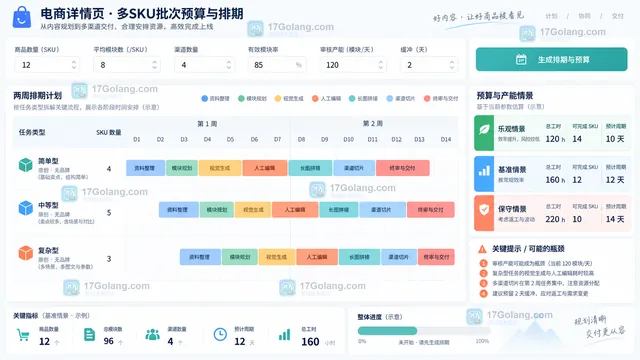Open the 计划 breadcrumb tab
Viewport: 640px width, 360px height.
(x=551, y=16)
